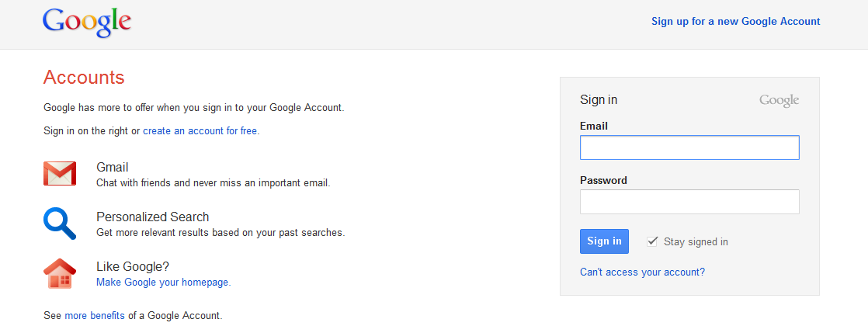Focus the Email input field

pos(689,147)
